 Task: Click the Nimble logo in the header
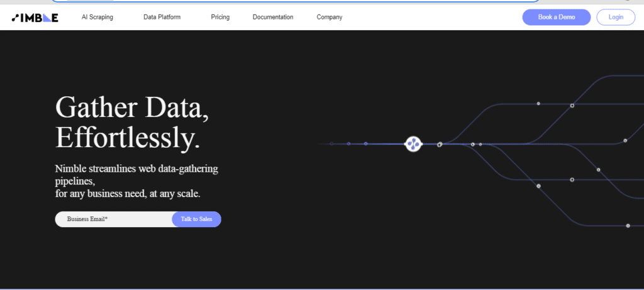point(35,18)
